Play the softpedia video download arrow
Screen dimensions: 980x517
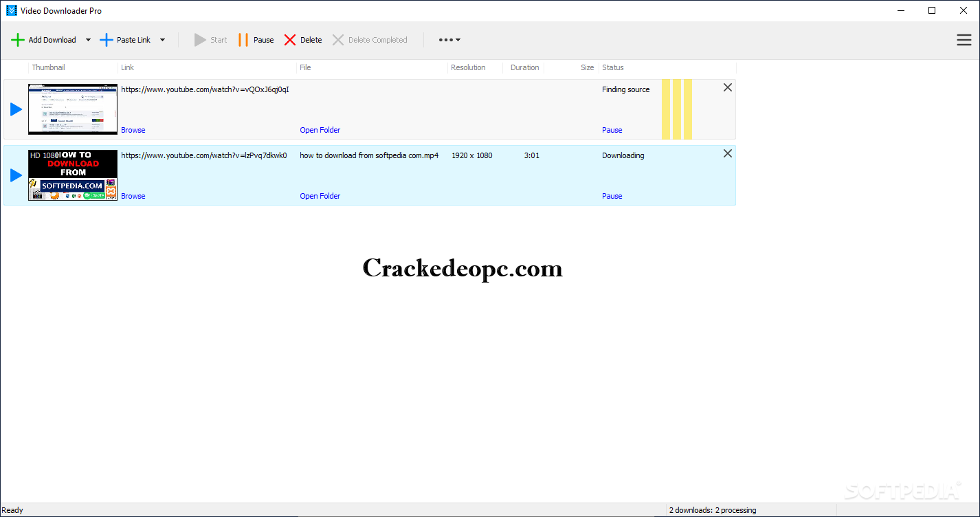[16, 175]
